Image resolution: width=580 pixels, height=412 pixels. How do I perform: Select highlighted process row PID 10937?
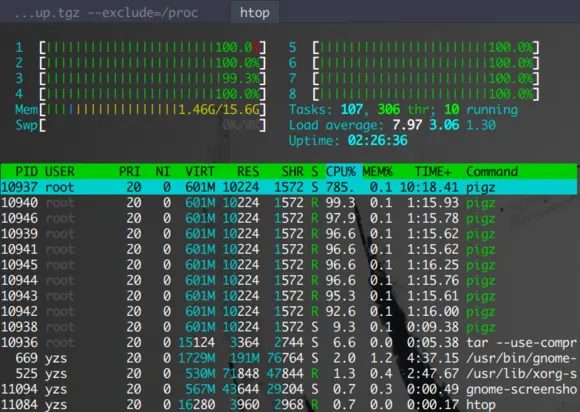click(289, 187)
